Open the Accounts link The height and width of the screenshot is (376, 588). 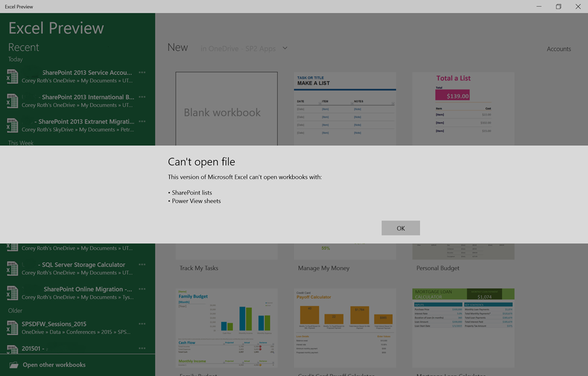point(559,49)
